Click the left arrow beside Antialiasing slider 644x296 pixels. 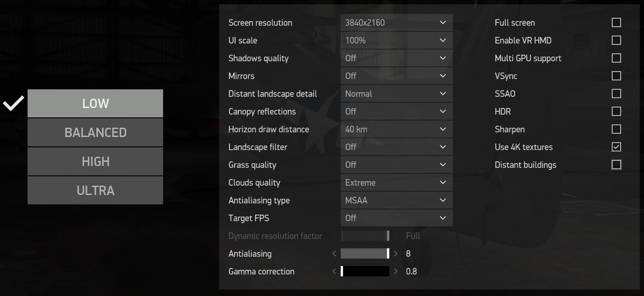pyautogui.click(x=334, y=253)
